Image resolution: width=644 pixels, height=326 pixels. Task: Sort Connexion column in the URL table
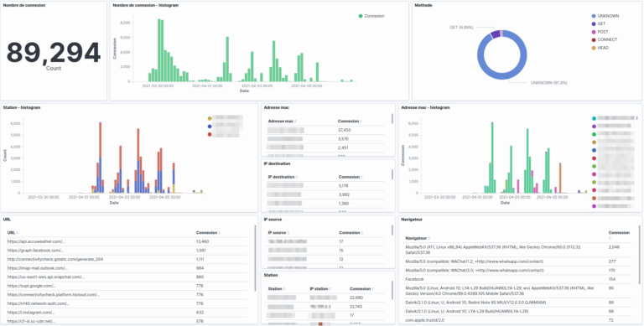pyautogui.click(x=208, y=233)
